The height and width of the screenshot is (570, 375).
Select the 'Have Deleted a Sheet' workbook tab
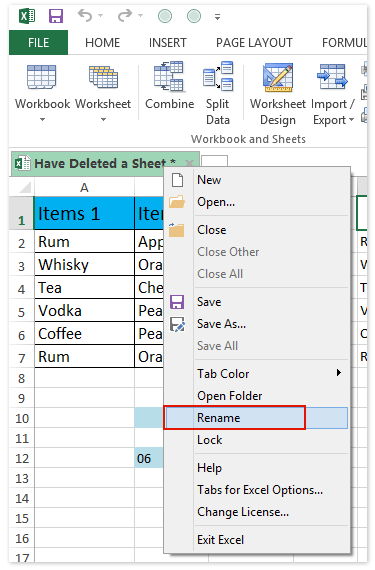(x=105, y=164)
